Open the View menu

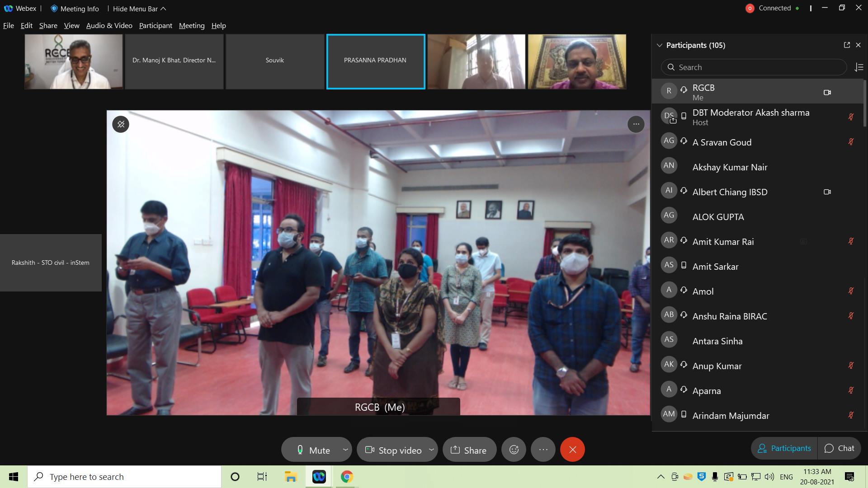pyautogui.click(x=71, y=26)
